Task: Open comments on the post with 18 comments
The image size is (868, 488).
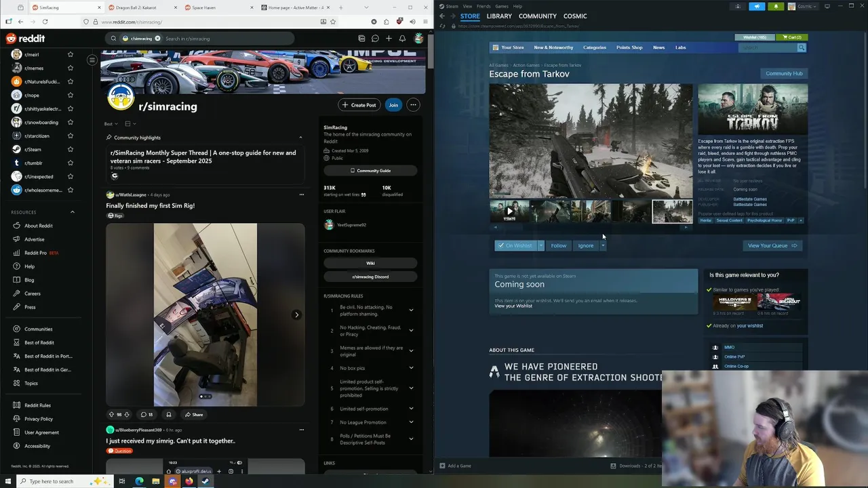Action: click(146, 414)
